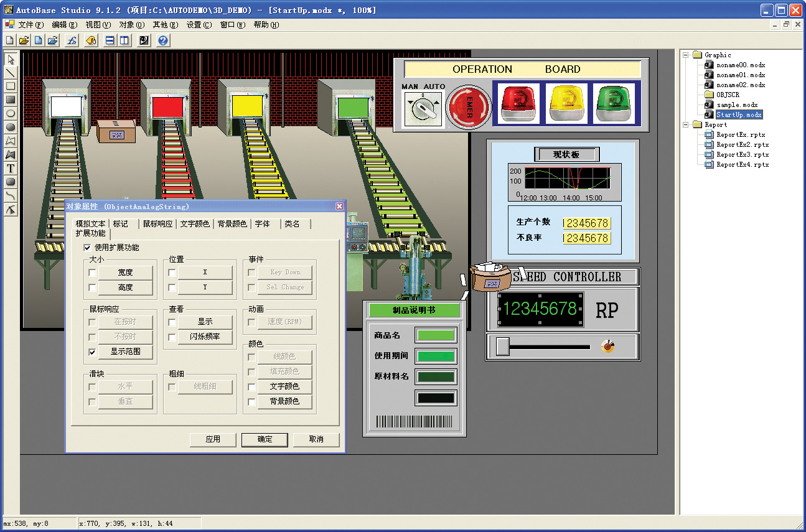The image size is (806, 532).
Task: Switch to the 字体 tab
Action: coord(263,224)
